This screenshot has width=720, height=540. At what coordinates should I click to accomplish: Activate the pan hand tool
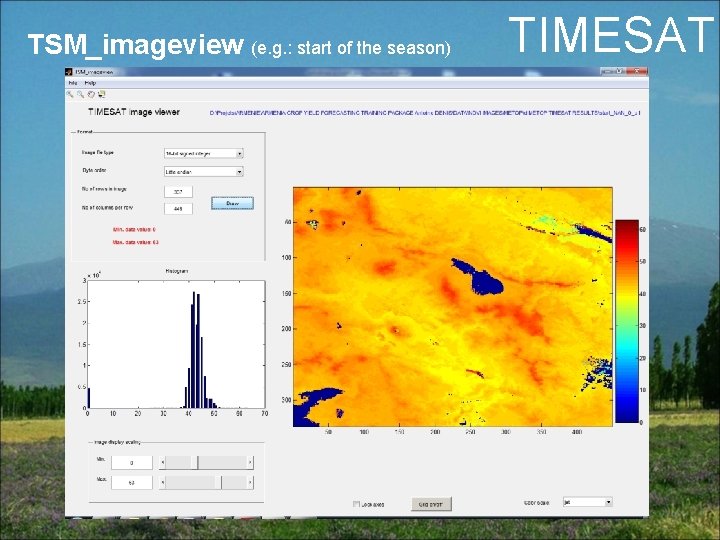coord(91,95)
